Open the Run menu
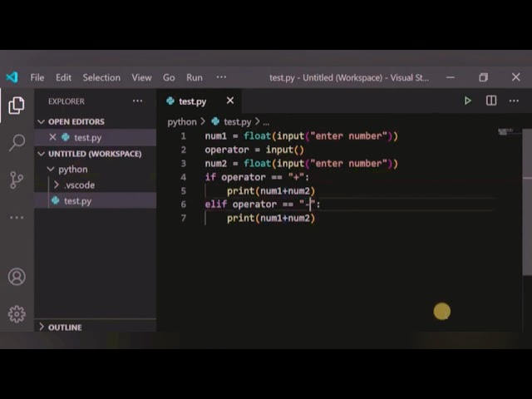 pyautogui.click(x=194, y=77)
